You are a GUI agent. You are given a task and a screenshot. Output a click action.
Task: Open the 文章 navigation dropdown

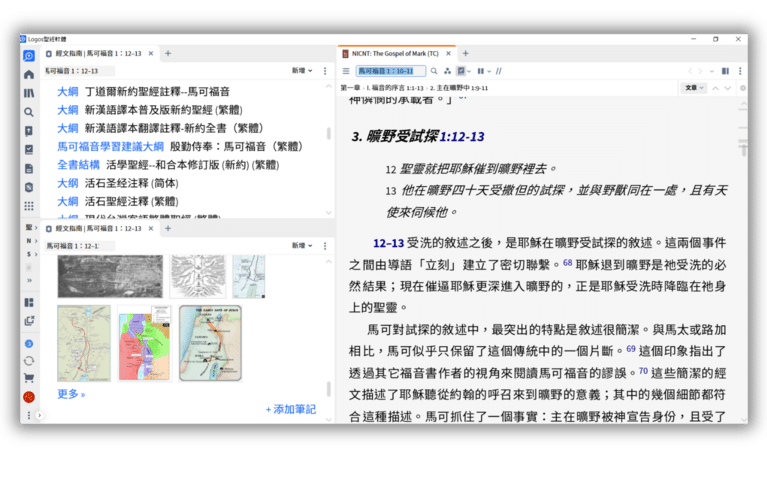(694, 88)
